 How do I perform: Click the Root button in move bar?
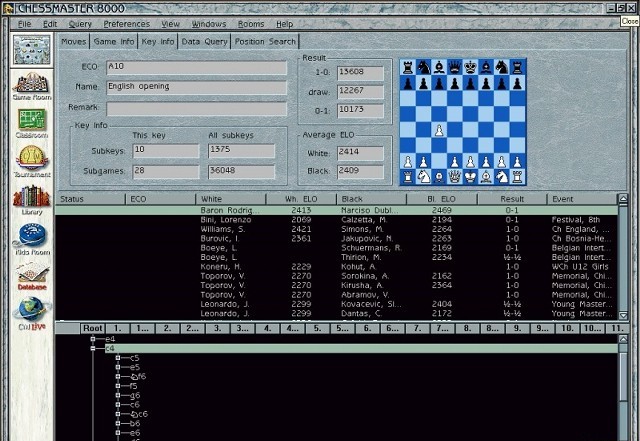[93, 328]
